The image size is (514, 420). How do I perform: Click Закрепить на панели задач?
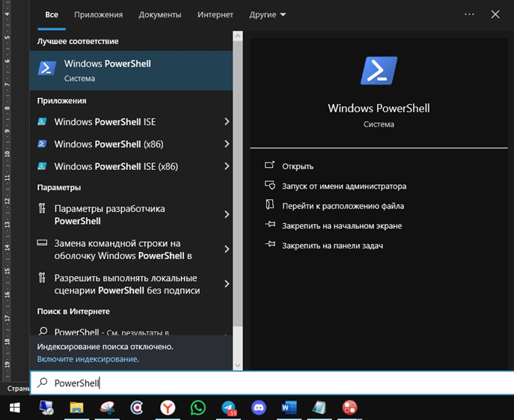tap(332, 246)
